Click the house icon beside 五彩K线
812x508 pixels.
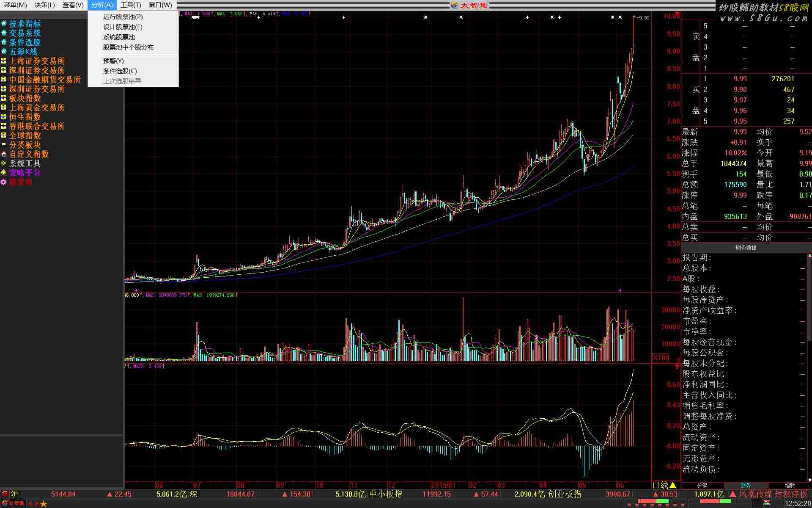point(4,52)
